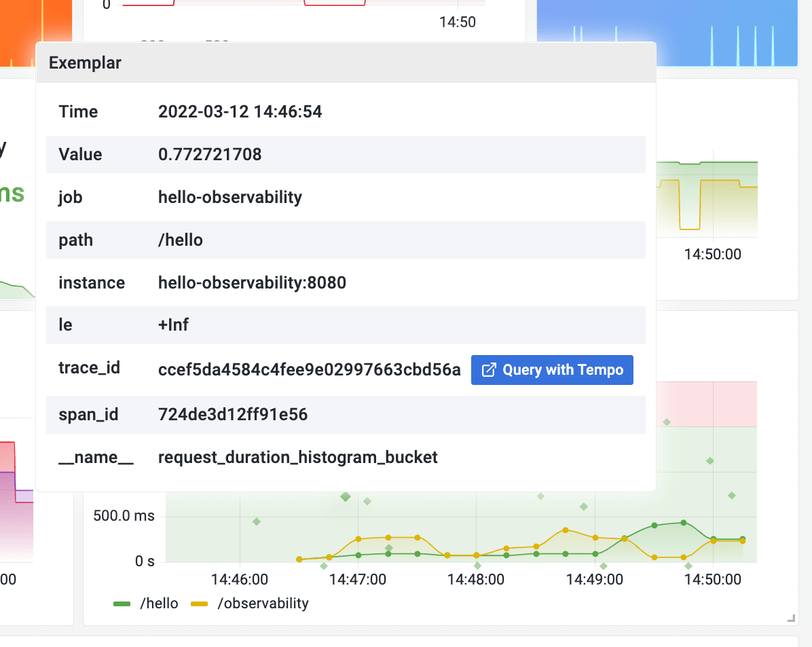Click the Exemplar tooltip header
The height and width of the screenshot is (647, 812).
[x=84, y=62]
